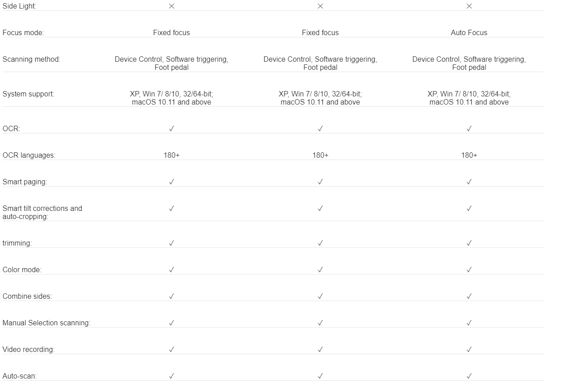
Task: Click the Focus mode row label
Action: pos(23,32)
